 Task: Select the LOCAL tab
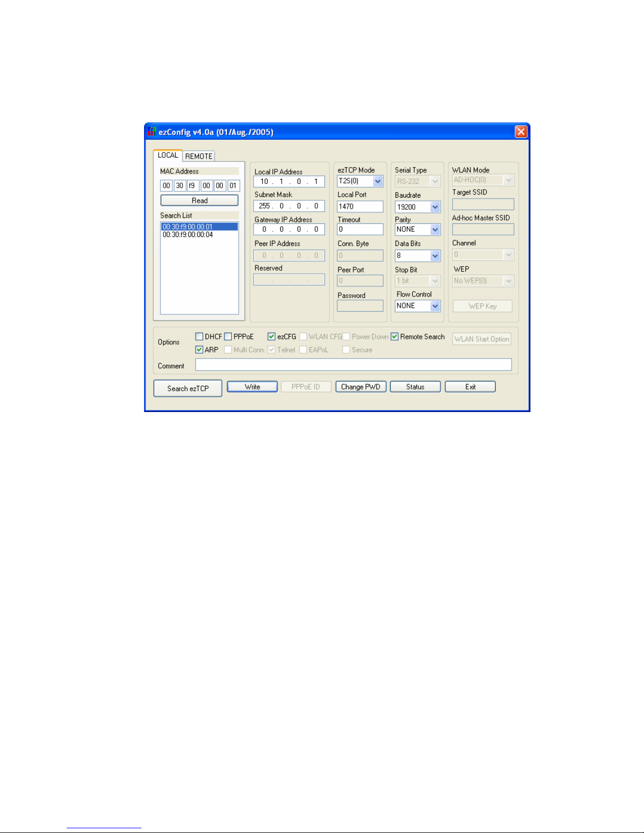click(x=168, y=155)
